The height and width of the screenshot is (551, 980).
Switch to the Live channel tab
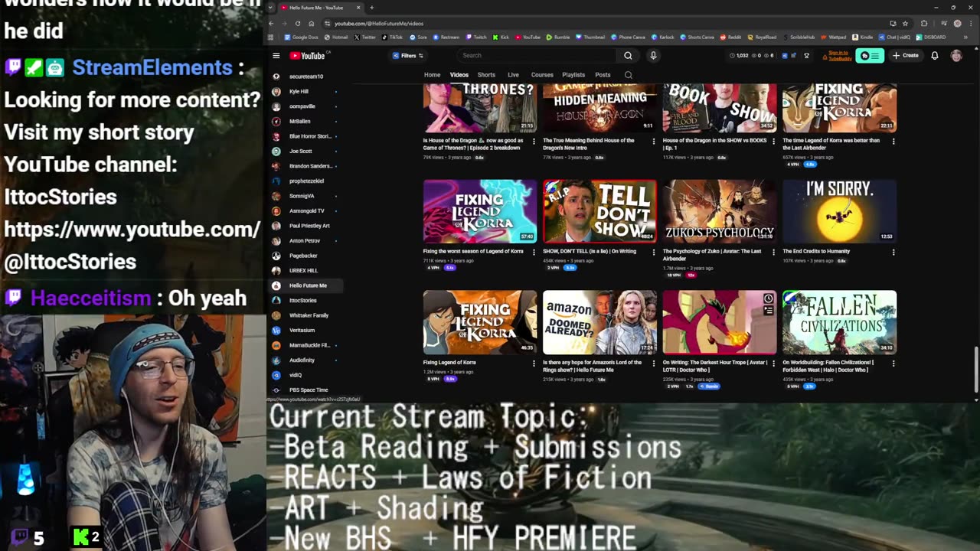tap(513, 75)
